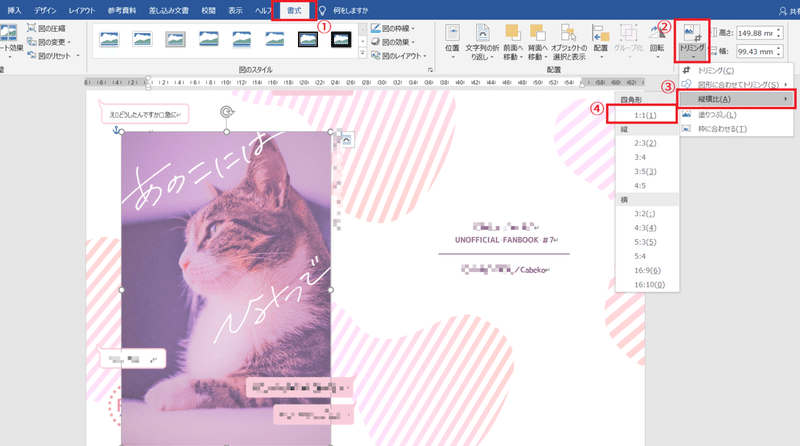Click the speech bubble text box at top left
Screen dimensions: 800x446
[x=145, y=114]
